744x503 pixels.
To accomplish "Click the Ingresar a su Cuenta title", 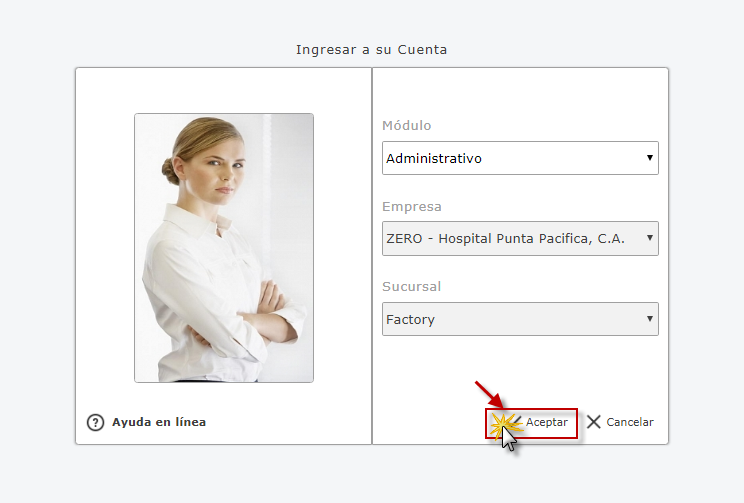I will 371,49.
